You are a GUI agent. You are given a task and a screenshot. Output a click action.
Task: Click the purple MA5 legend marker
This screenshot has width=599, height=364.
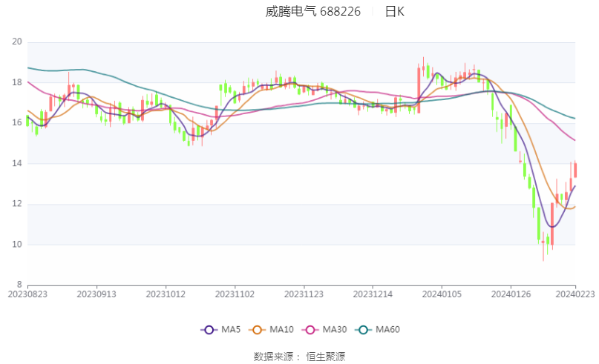pyautogui.click(x=208, y=329)
